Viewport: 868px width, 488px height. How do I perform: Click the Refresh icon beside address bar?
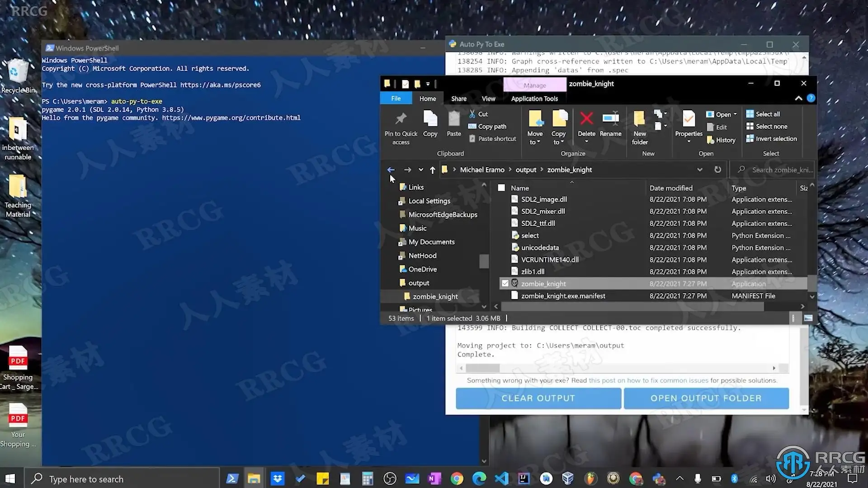(717, 169)
